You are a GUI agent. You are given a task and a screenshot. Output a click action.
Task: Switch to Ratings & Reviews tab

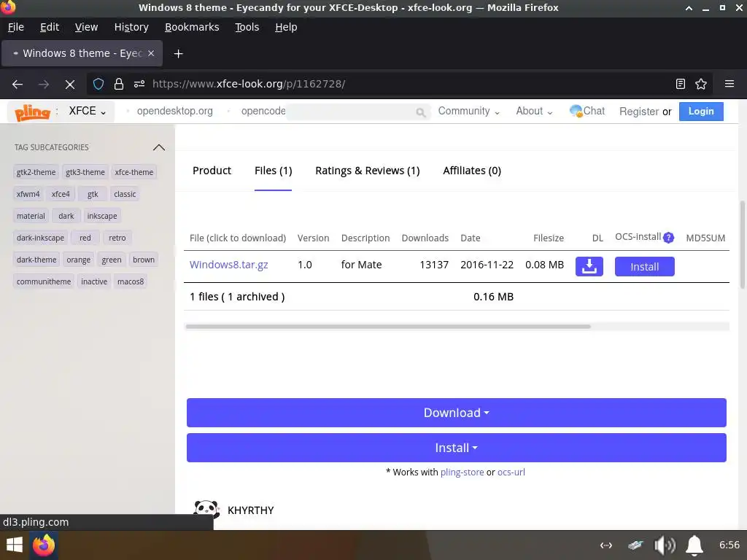[x=368, y=171]
